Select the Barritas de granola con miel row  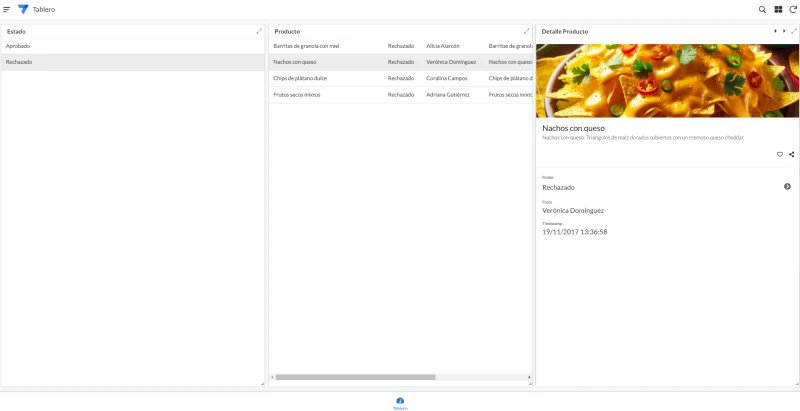tap(401, 46)
